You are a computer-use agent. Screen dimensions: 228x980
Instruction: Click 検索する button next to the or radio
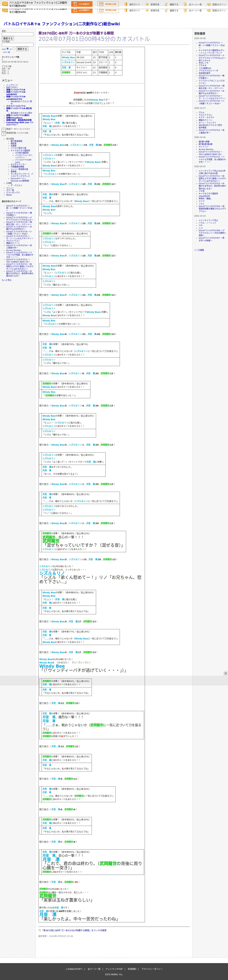[x=22, y=49]
